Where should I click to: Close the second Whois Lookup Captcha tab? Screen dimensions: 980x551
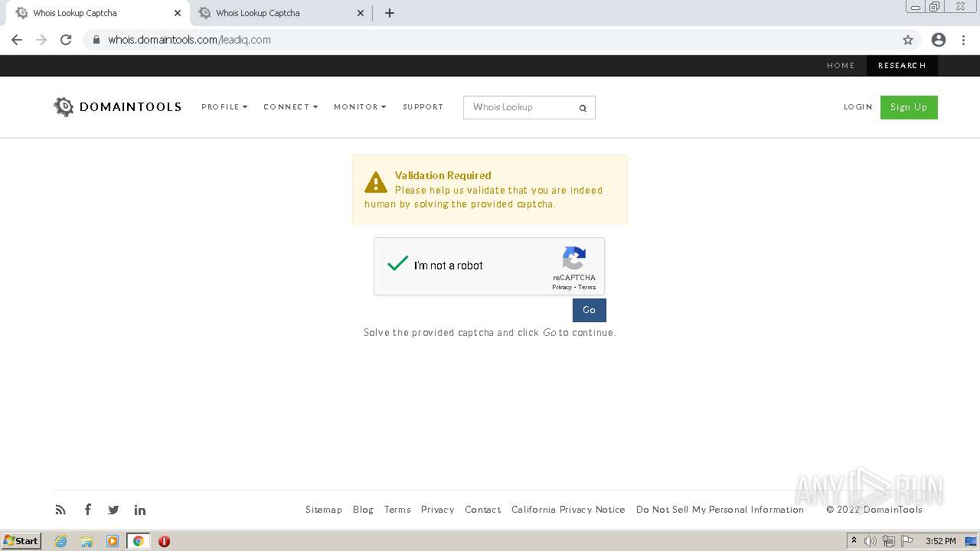pos(361,13)
